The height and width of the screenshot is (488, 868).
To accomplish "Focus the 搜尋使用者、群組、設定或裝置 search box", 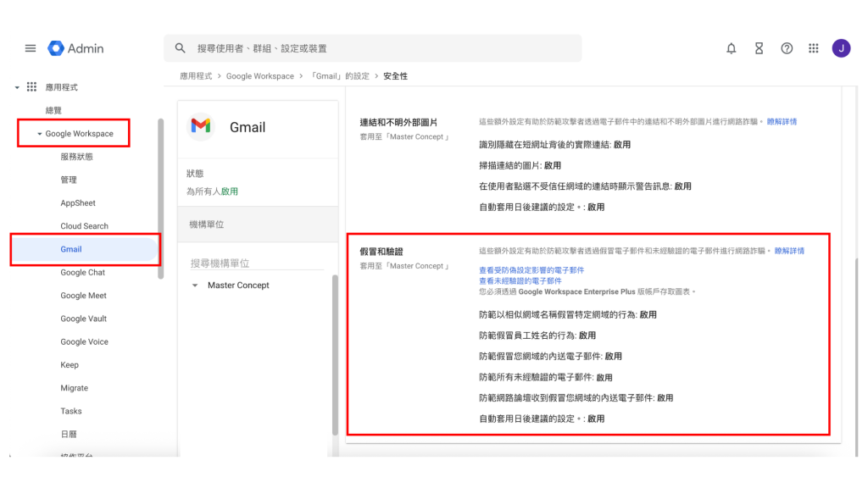I will click(x=373, y=48).
